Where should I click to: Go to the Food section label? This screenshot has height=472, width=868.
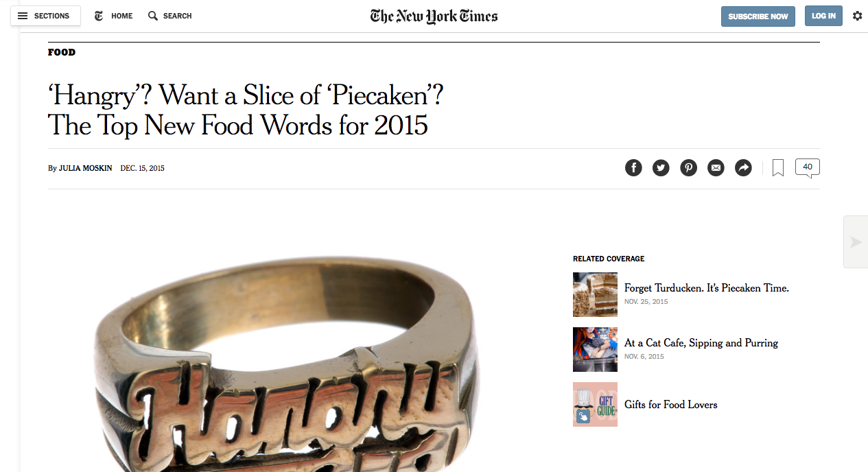pos(62,52)
